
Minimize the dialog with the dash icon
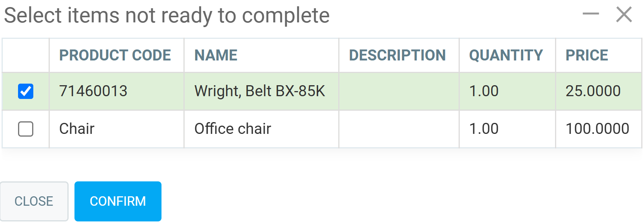pyautogui.click(x=590, y=15)
